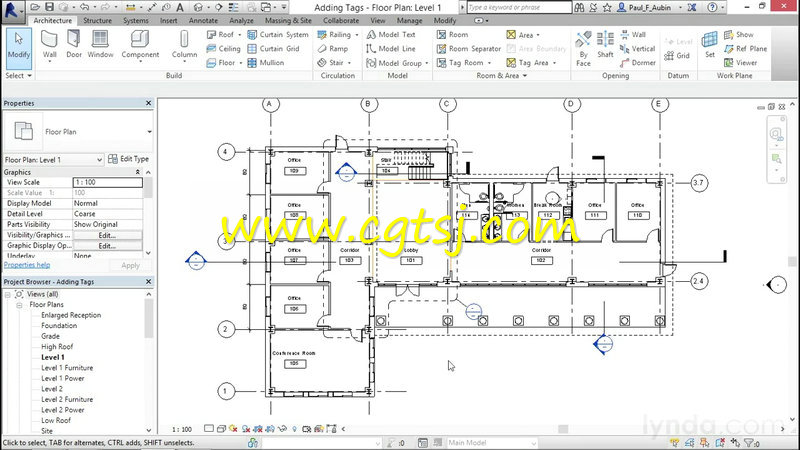Image resolution: width=800 pixels, height=450 pixels.
Task: Choose the Door tool
Action: 73,44
